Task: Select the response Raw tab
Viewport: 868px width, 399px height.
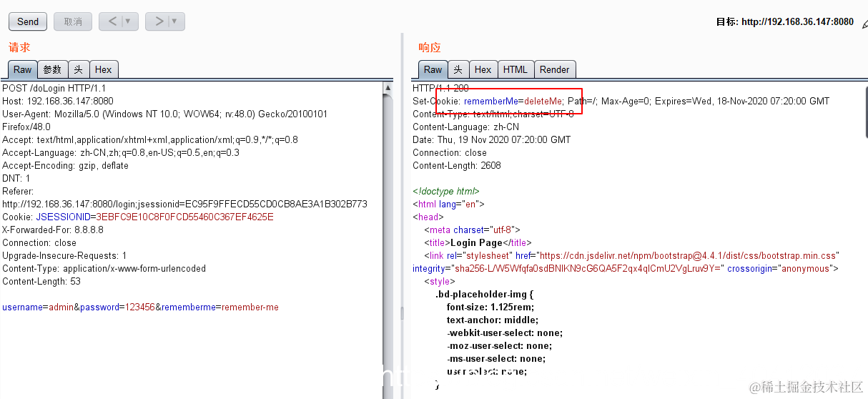Action: [433, 69]
